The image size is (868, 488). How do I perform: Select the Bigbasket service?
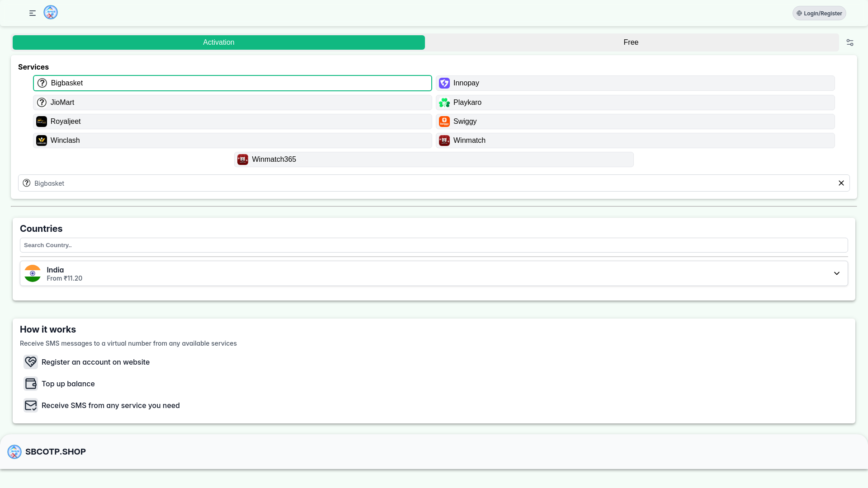click(x=232, y=83)
